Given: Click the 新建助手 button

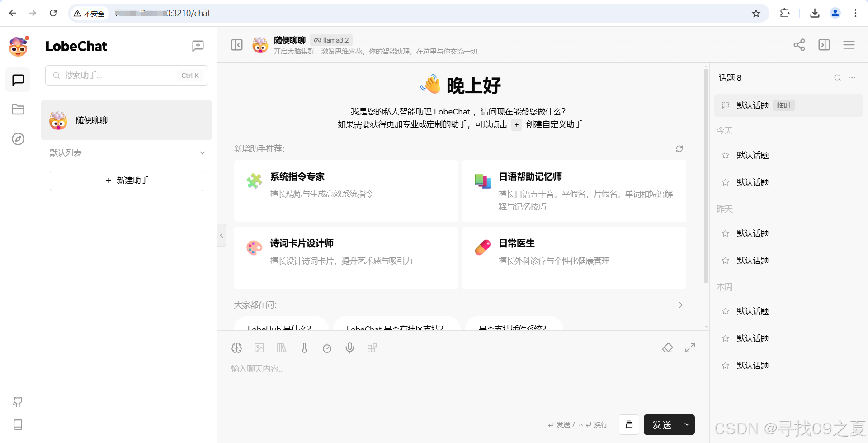Looking at the screenshot, I should (127, 181).
